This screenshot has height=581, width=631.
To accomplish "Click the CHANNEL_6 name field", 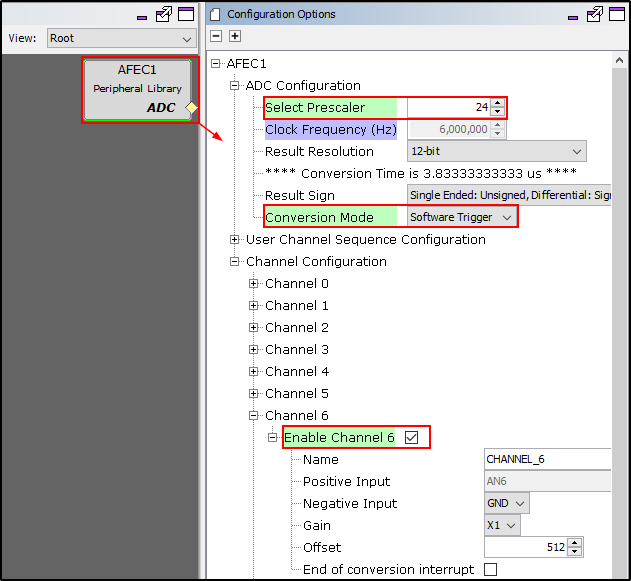I will pyautogui.click(x=548, y=459).
